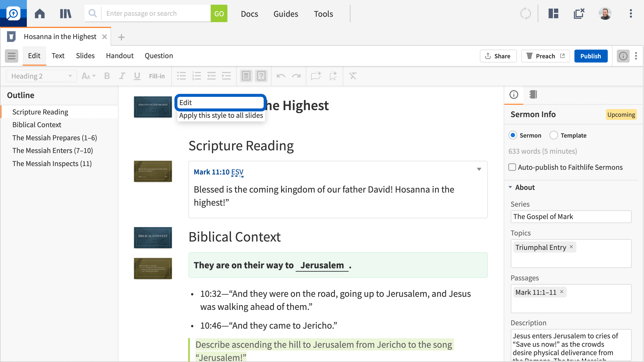The height and width of the screenshot is (362, 644).
Task: Open the Library books icon
Action: click(x=66, y=13)
